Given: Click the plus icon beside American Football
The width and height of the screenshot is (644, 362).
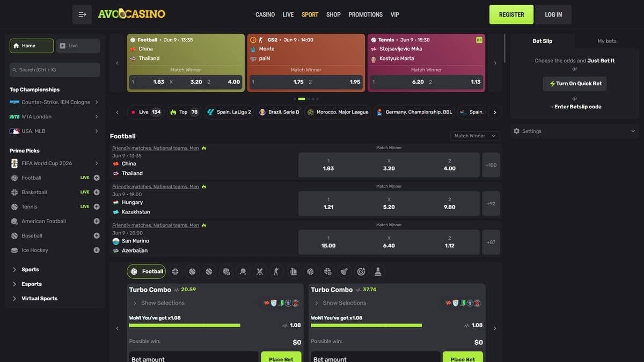Looking at the screenshot, I should pos(97,221).
